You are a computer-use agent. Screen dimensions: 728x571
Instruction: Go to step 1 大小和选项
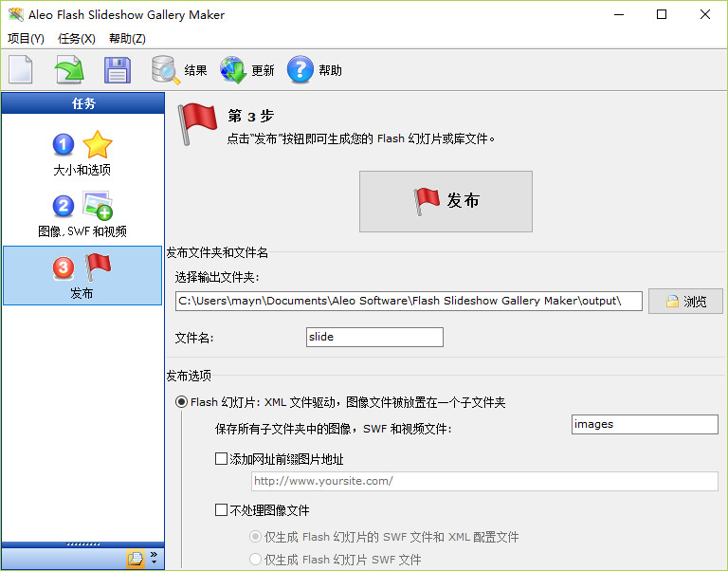click(x=82, y=154)
